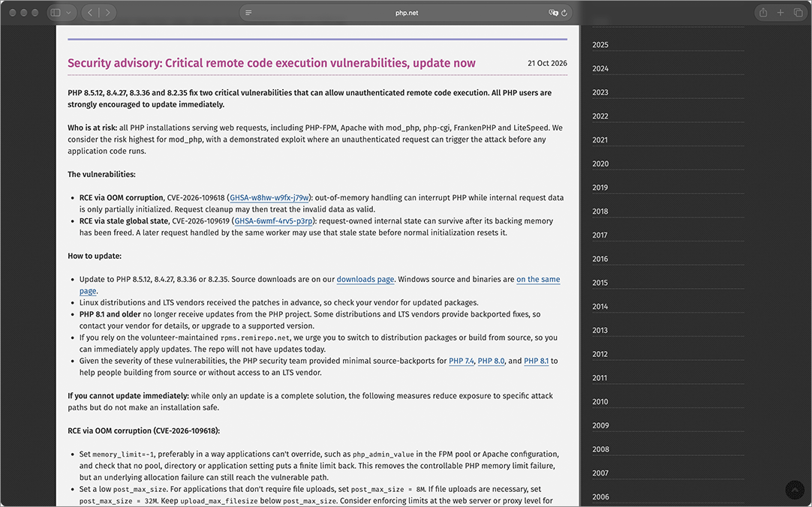The height and width of the screenshot is (507, 812).
Task: Open the sidebar options dropdown chevron
Action: (69, 13)
